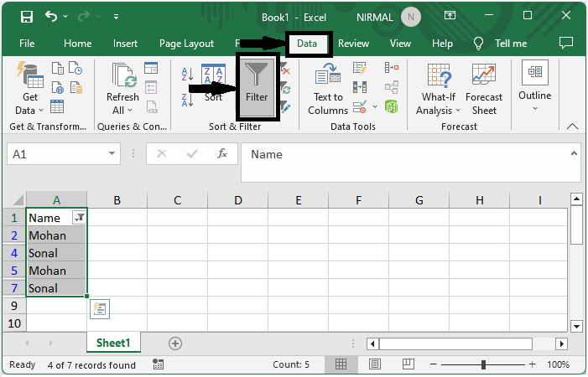
Task: Click the Recent Sources icon
Action: (76, 69)
